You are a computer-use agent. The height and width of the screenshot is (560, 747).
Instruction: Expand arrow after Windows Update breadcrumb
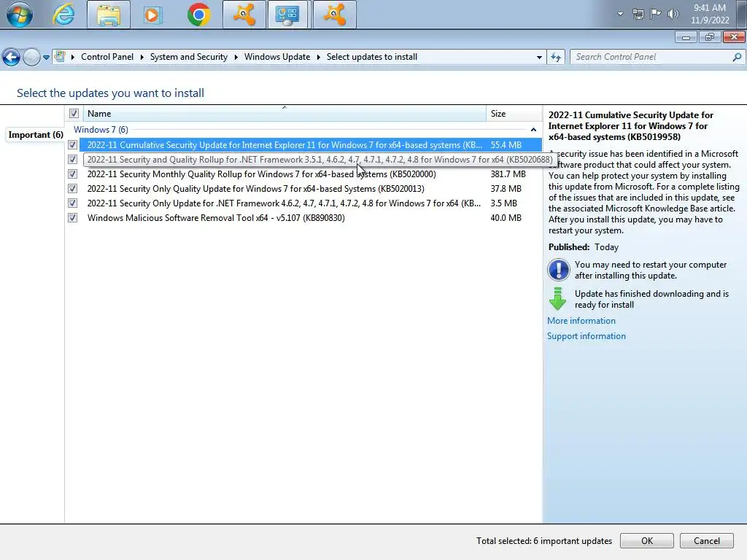[x=318, y=57]
